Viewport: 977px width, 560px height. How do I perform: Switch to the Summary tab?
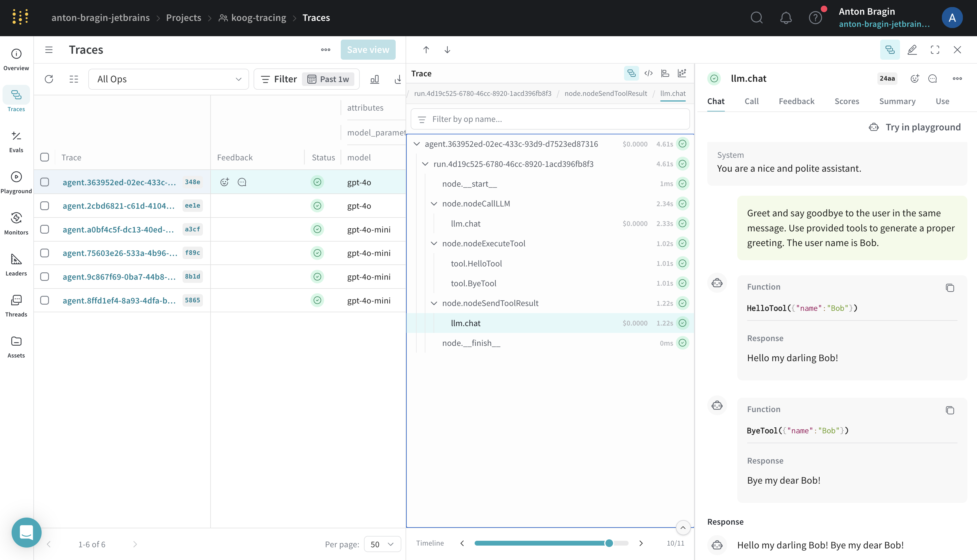point(897,101)
